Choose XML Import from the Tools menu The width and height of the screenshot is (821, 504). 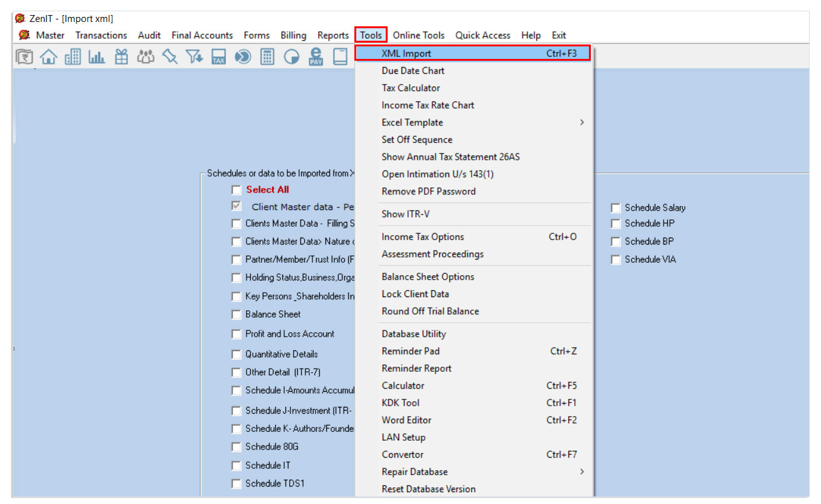[473, 53]
